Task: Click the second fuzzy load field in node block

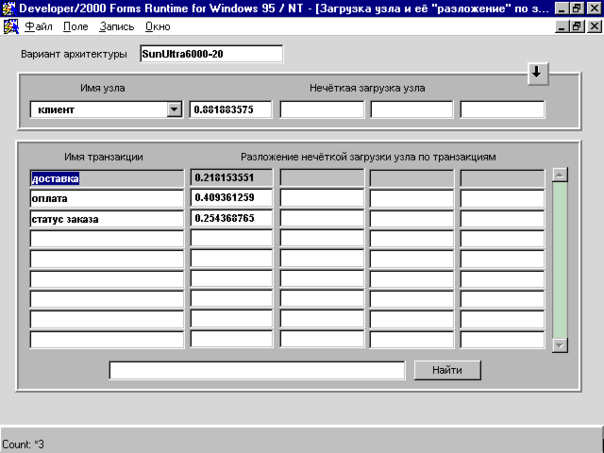Action: pos(322,110)
